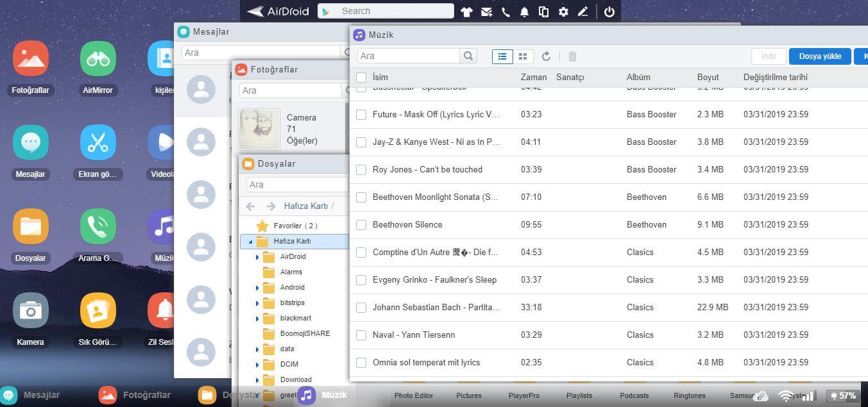The height and width of the screenshot is (407, 868).
Task: Open the phone dialer icon in the top bar
Action: point(506,12)
